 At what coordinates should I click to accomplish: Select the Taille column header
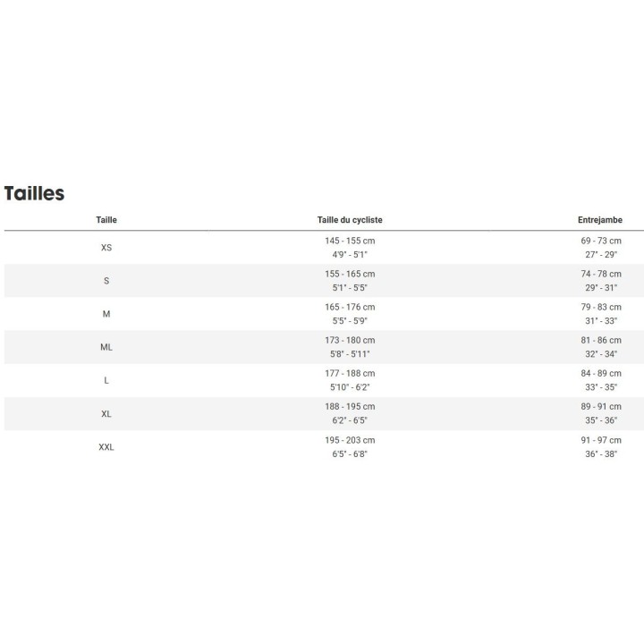pos(106,220)
